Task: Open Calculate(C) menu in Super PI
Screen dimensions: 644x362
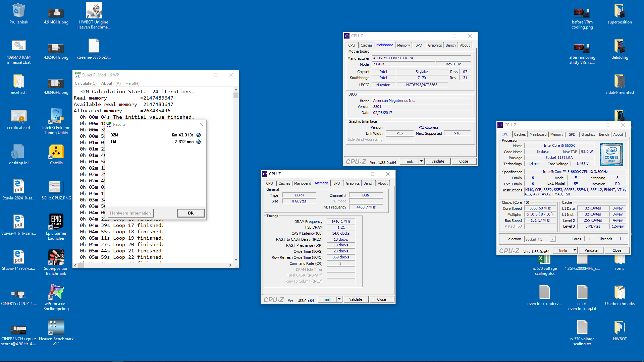Action: [x=86, y=83]
